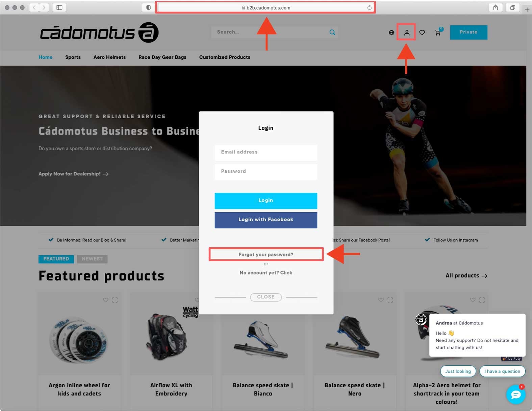532x411 pixels.
Task: Add Argon inline wheel to wishlist
Action: point(106,300)
